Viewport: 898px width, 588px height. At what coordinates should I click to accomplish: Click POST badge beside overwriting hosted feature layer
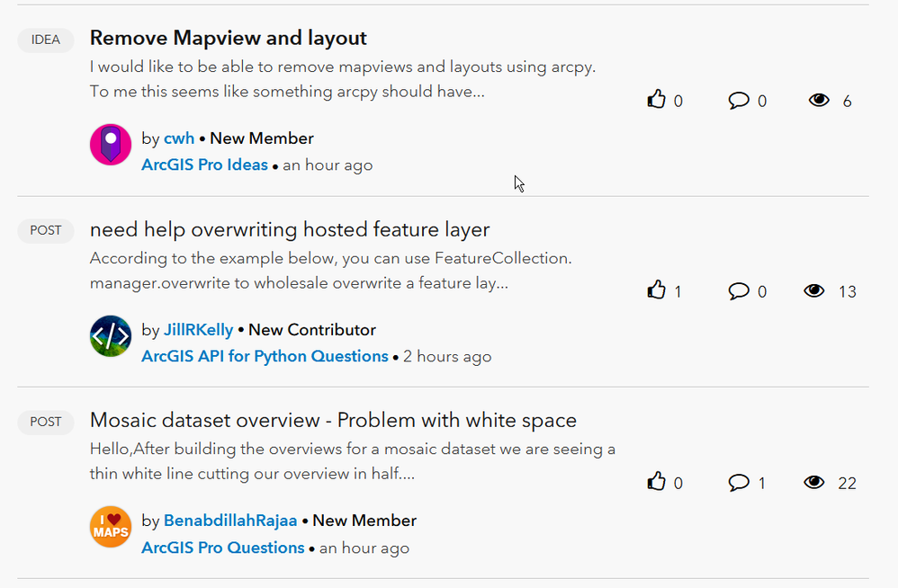pyautogui.click(x=46, y=231)
